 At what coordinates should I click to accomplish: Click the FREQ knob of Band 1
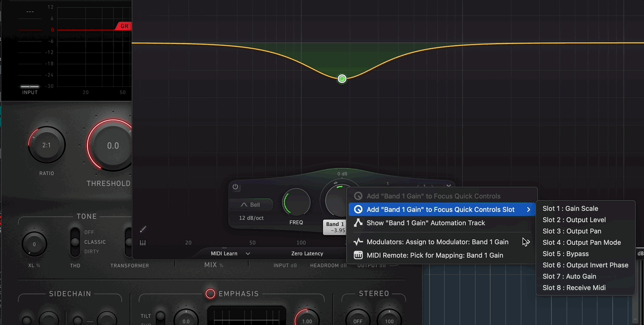pos(296,202)
